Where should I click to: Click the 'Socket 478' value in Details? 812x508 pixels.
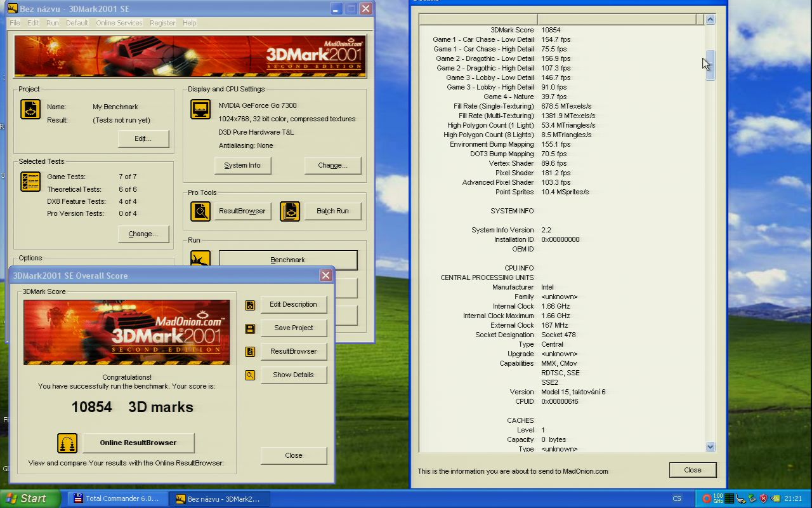pyautogui.click(x=558, y=335)
